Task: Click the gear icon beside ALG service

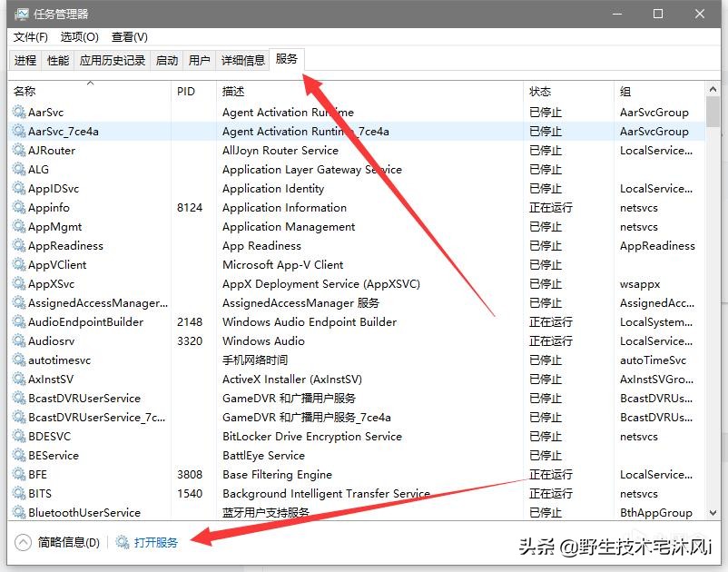Action: pos(18,170)
